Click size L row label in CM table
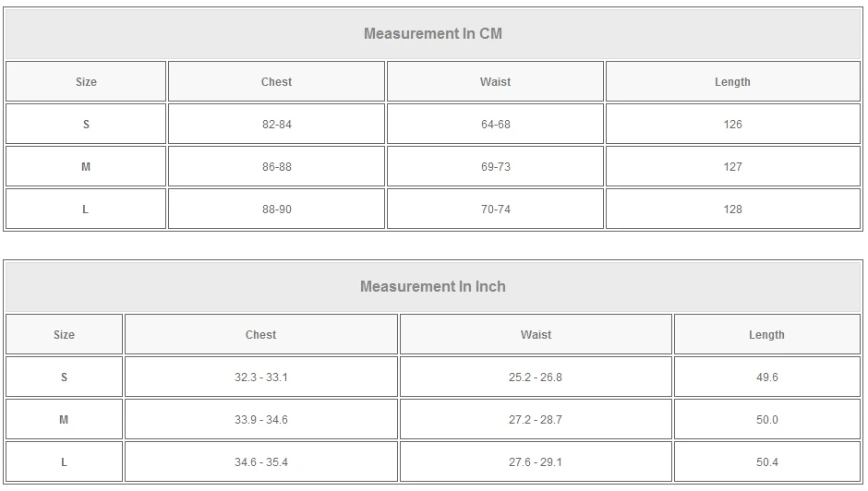The image size is (868, 491). click(86, 210)
